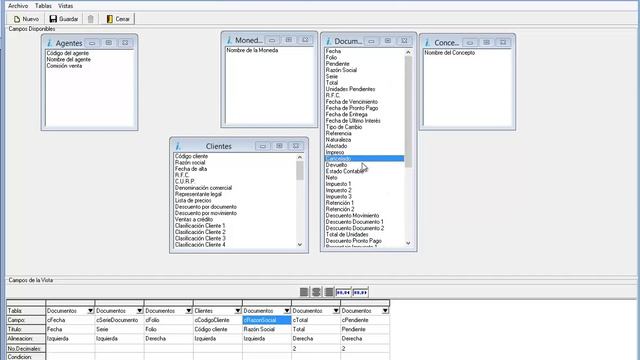Open Tabla dropdown above cSerieDocumento column
640x360 pixels.
tap(140, 311)
